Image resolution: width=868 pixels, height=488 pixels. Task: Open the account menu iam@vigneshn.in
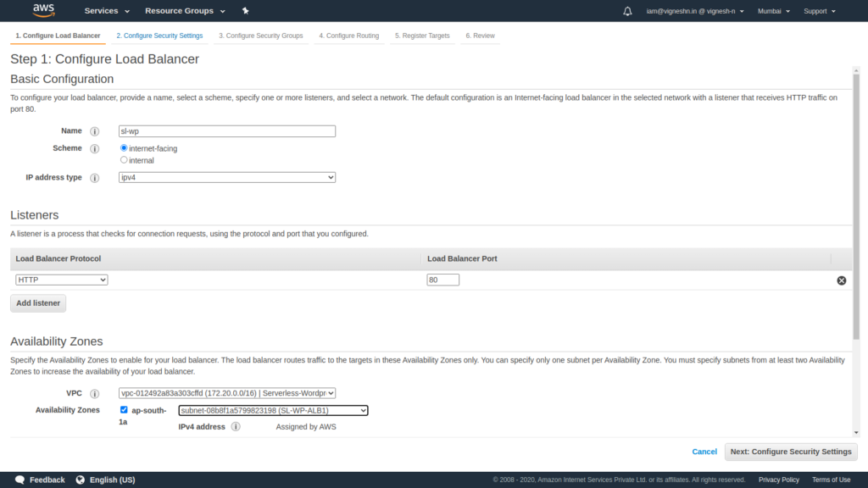pyautogui.click(x=695, y=11)
